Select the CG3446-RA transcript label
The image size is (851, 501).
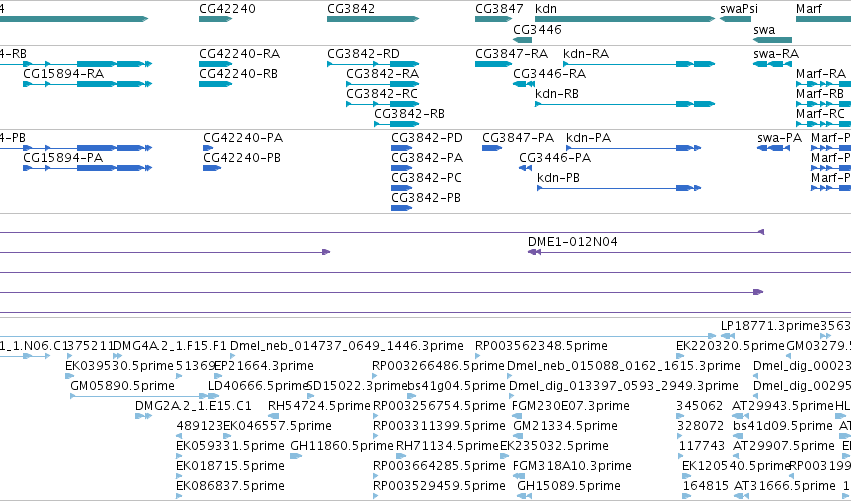tap(550, 73)
